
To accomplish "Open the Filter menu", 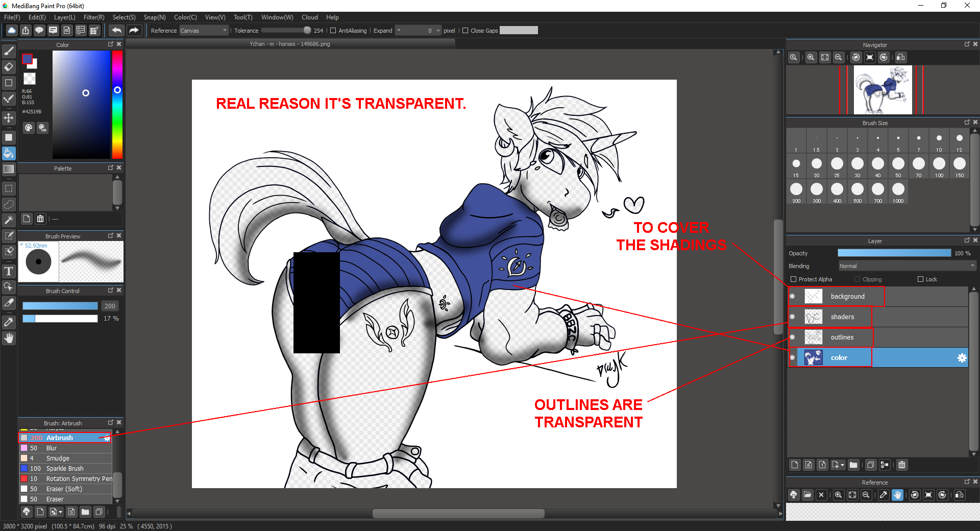I will click(x=94, y=17).
